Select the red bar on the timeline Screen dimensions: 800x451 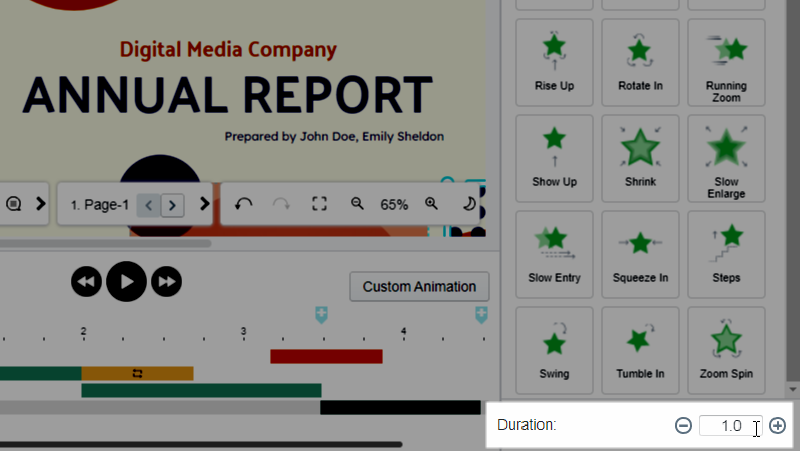click(x=326, y=356)
